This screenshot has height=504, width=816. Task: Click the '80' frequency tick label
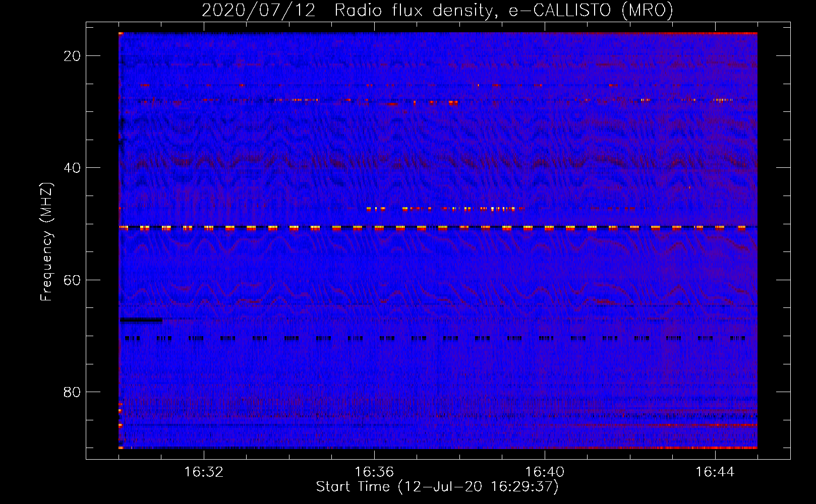[x=72, y=392]
